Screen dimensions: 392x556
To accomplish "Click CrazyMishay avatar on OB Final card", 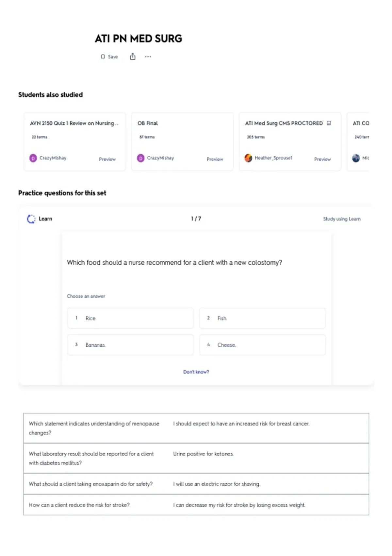I will [140, 158].
